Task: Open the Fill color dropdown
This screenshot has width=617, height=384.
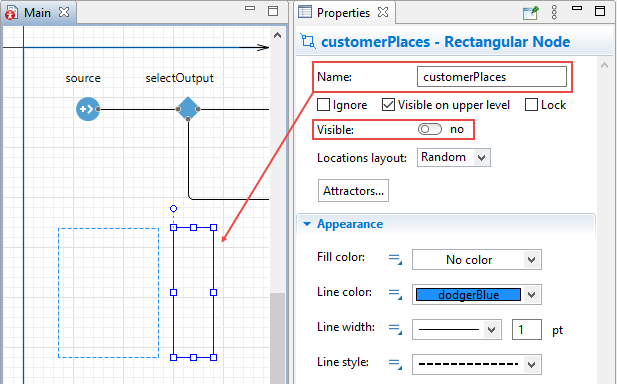Action: (x=477, y=260)
